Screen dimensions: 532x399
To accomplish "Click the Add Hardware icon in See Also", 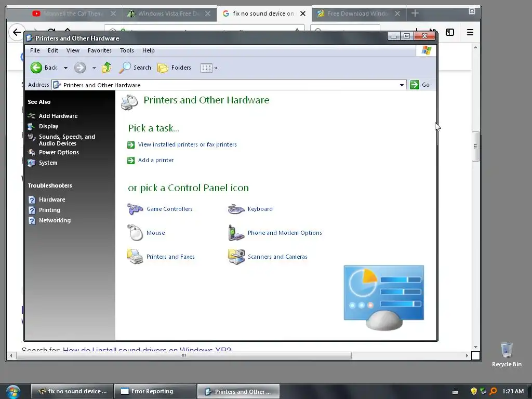I will (x=32, y=116).
